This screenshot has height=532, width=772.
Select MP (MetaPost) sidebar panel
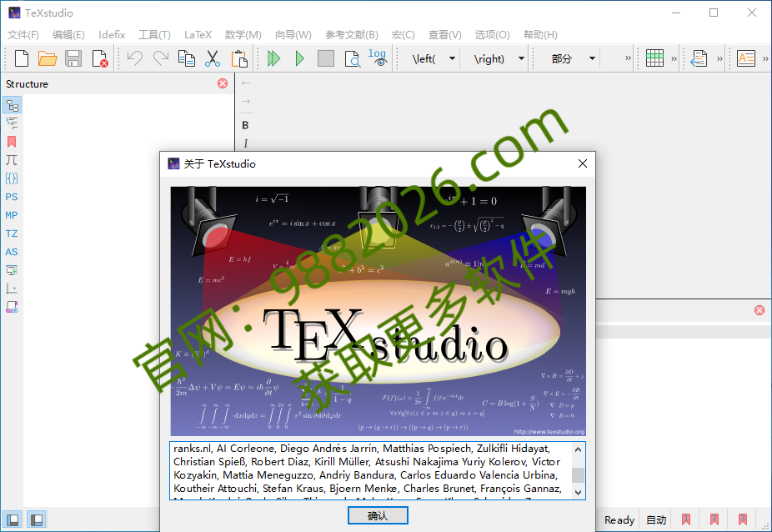pyautogui.click(x=12, y=215)
